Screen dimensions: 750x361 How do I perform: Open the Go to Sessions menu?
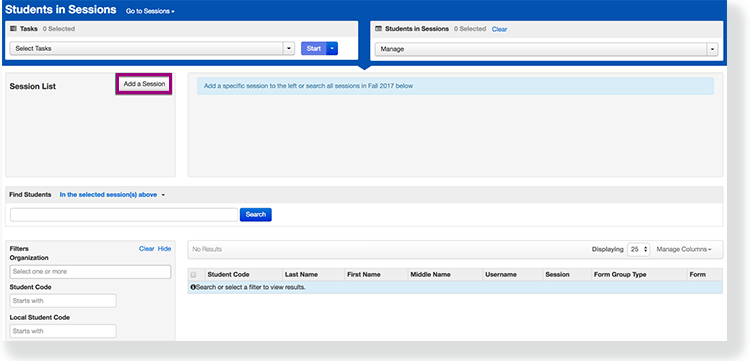click(x=150, y=11)
